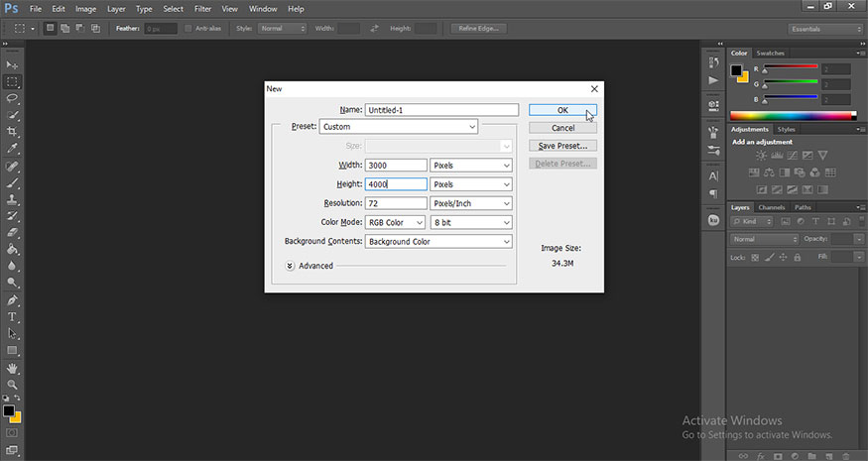This screenshot has width=868, height=461.
Task: Open the Essentials workspace dropdown
Action: point(825,29)
